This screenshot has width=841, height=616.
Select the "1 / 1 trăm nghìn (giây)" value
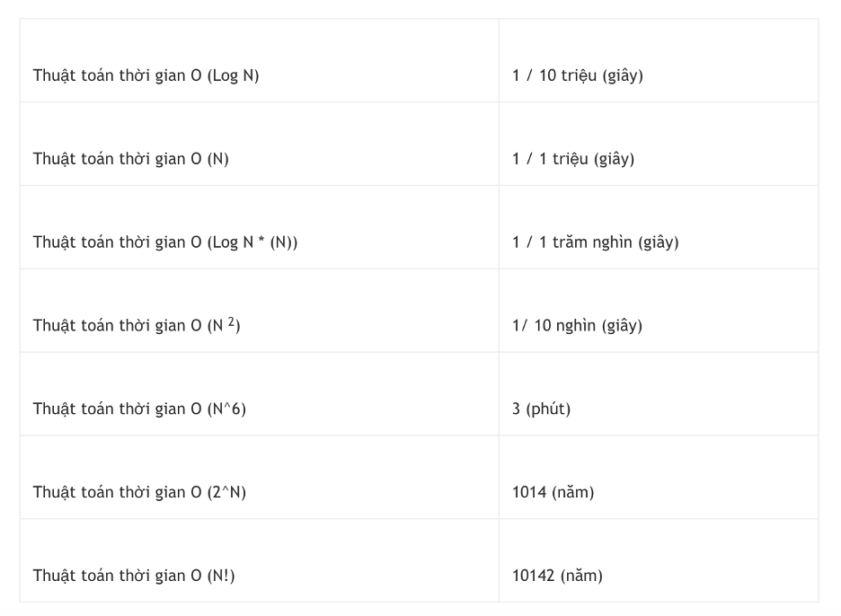click(596, 242)
